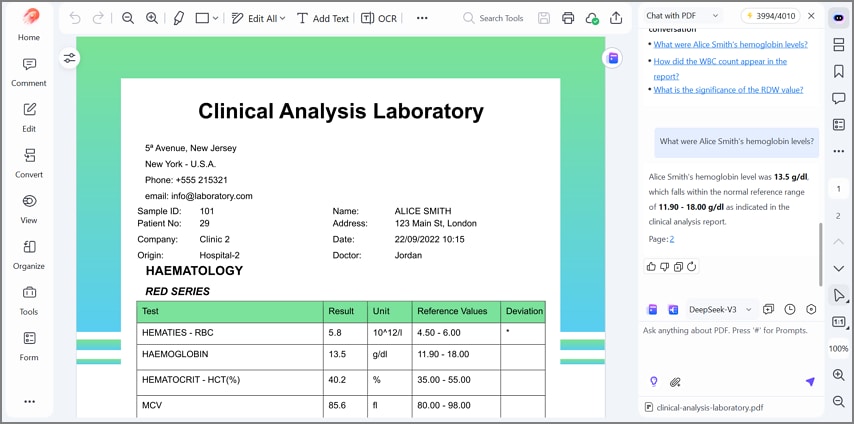Dislike the AI response with thumbs down
854x424 pixels.
tap(664, 266)
